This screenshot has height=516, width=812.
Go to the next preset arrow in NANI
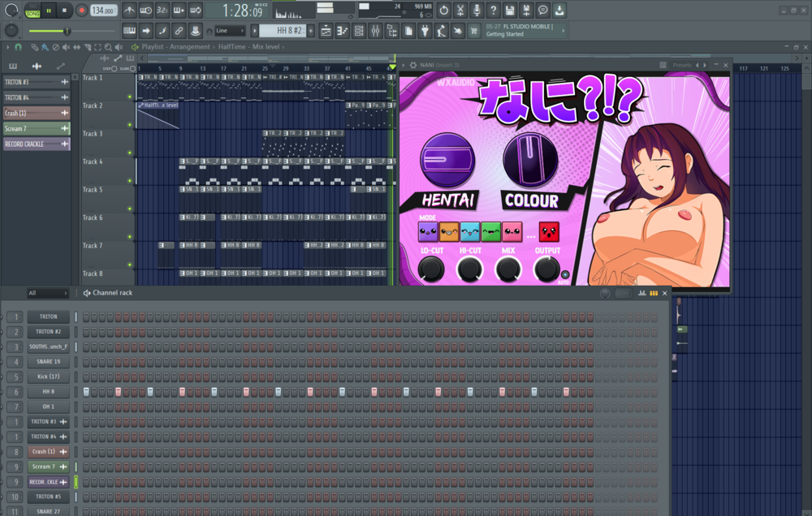705,65
